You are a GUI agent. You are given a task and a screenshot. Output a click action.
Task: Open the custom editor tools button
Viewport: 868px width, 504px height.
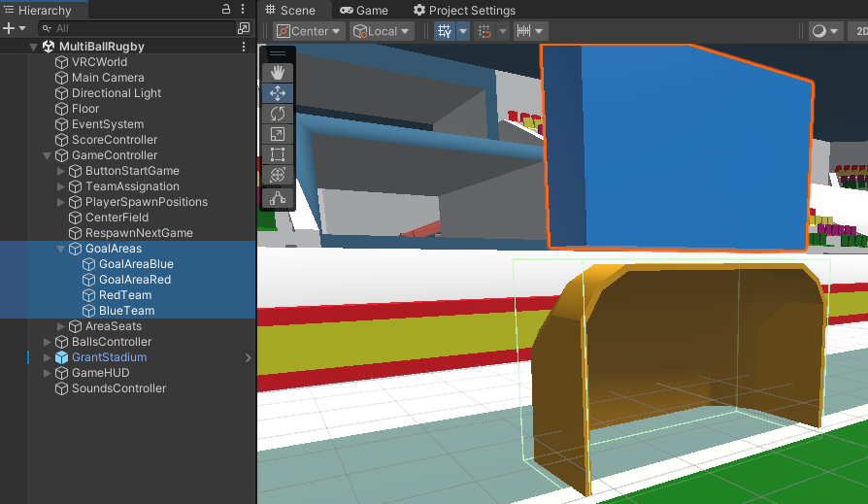click(x=278, y=198)
